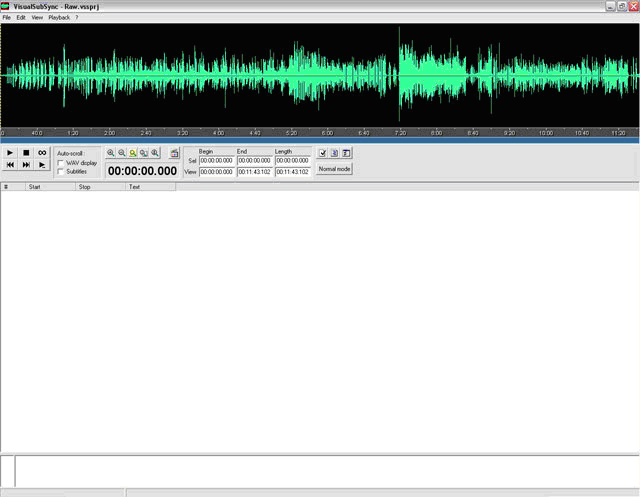The height and width of the screenshot is (497, 640).
Task: Toggle loop playback icon
Action: [42, 153]
